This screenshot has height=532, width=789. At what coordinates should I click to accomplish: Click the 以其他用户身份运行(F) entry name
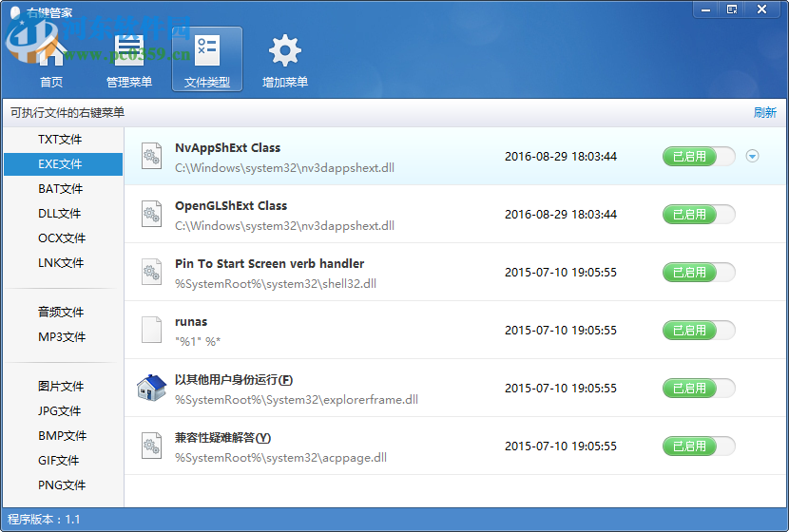[x=234, y=380]
